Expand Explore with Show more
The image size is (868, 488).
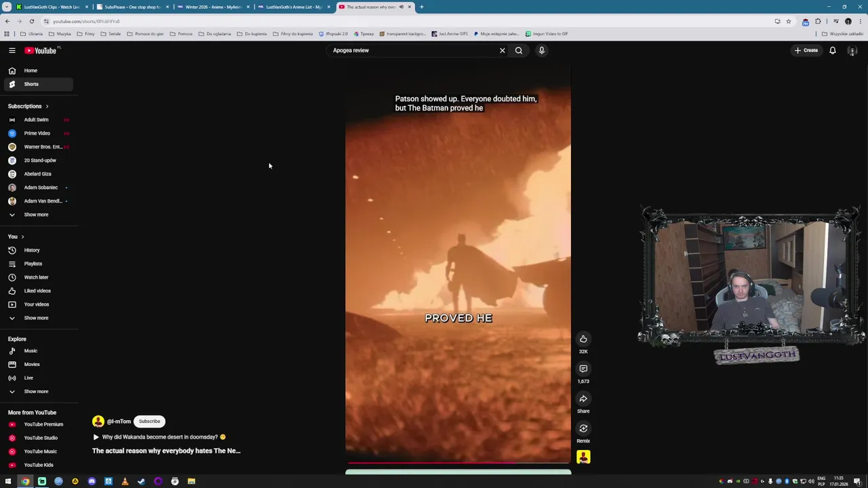(37, 392)
